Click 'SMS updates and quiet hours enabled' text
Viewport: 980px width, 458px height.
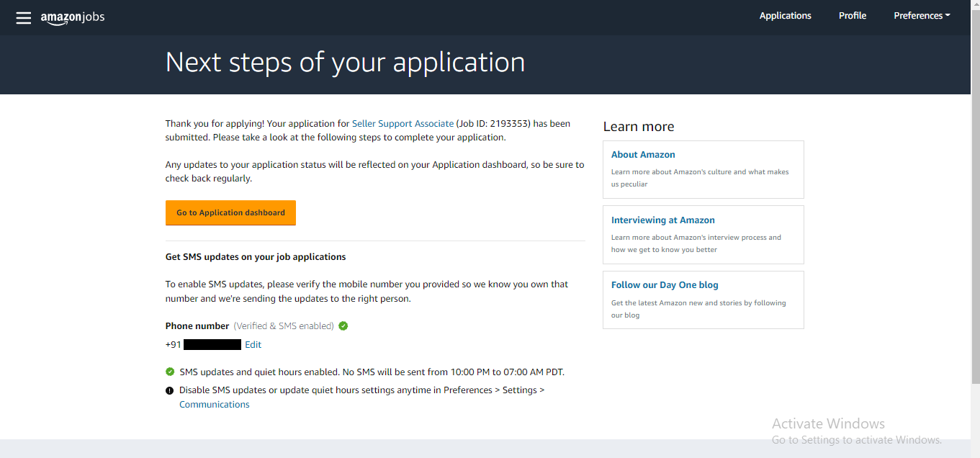point(372,372)
